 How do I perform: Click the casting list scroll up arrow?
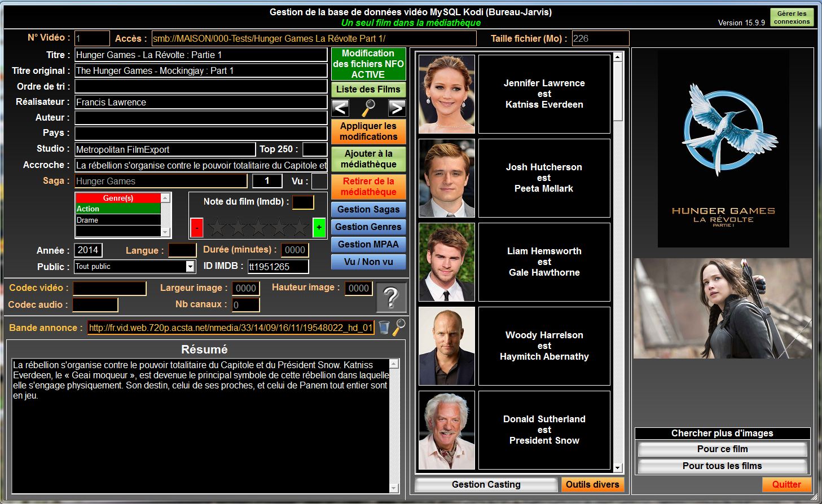click(618, 57)
